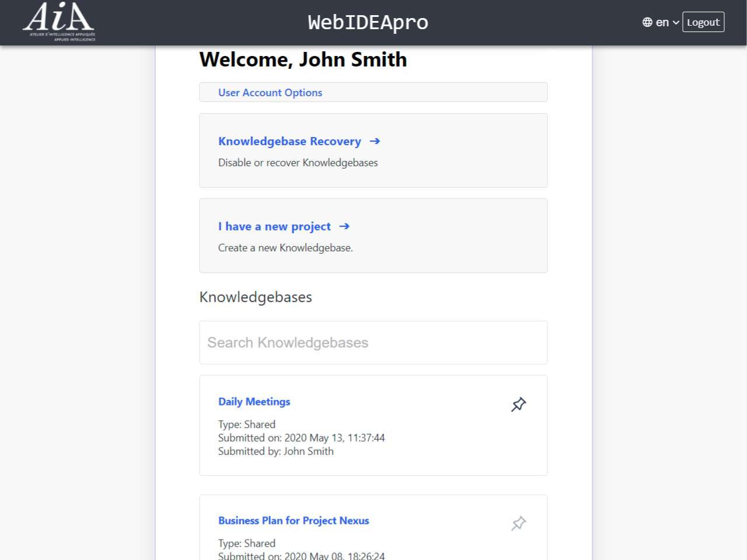Click arrow next to new project link
This screenshot has height=560, width=747.
344,226
